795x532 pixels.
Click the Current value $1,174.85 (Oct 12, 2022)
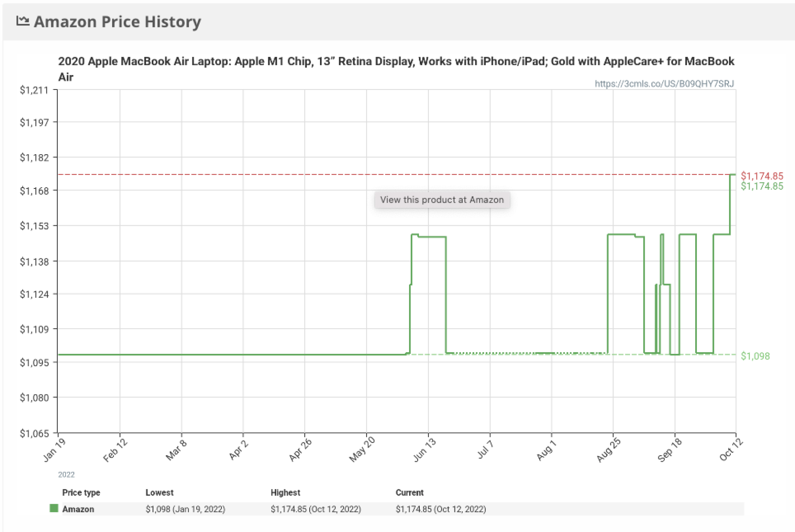coord(441,509)
